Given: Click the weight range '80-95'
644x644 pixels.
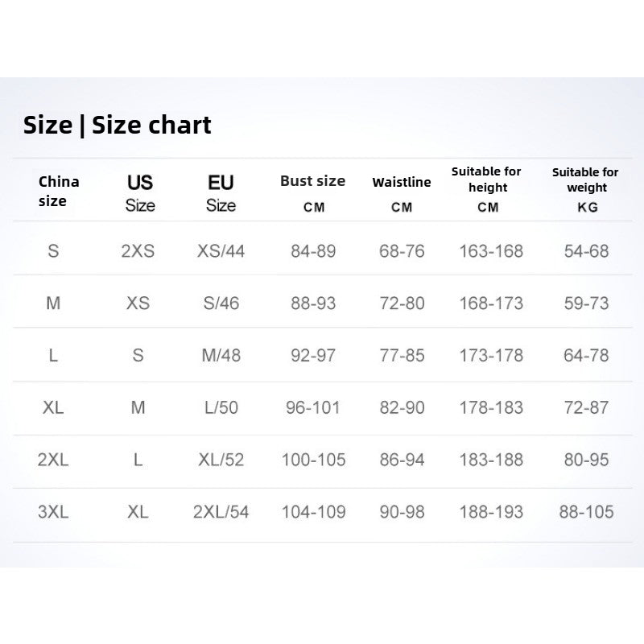Looking at the screenshot, I should coord(587,460).
